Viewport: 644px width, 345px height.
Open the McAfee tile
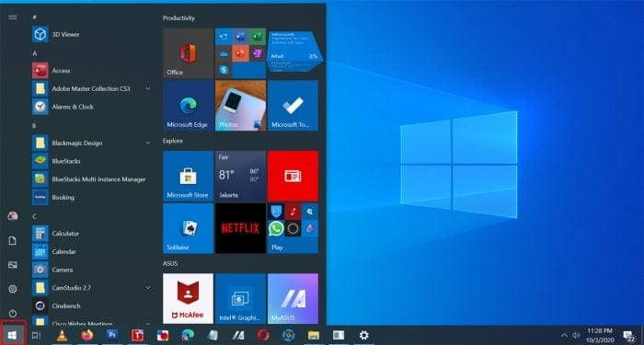188,299
